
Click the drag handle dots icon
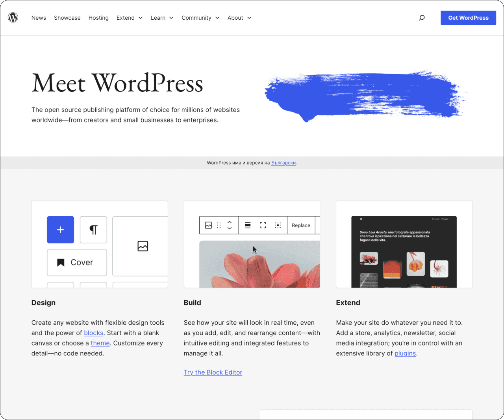pyautogui.click(x=219, y=225)
